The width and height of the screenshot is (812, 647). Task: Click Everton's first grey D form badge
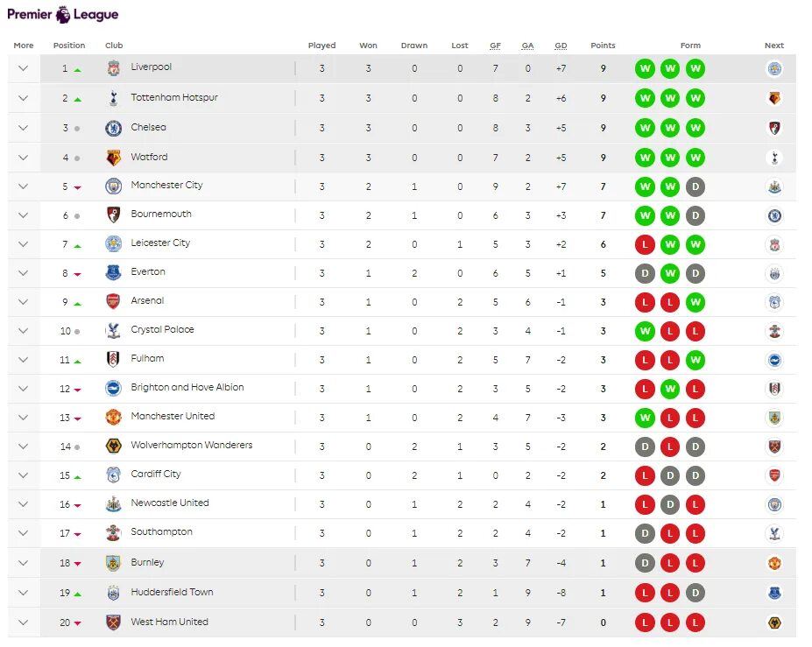tap(645, 273)
